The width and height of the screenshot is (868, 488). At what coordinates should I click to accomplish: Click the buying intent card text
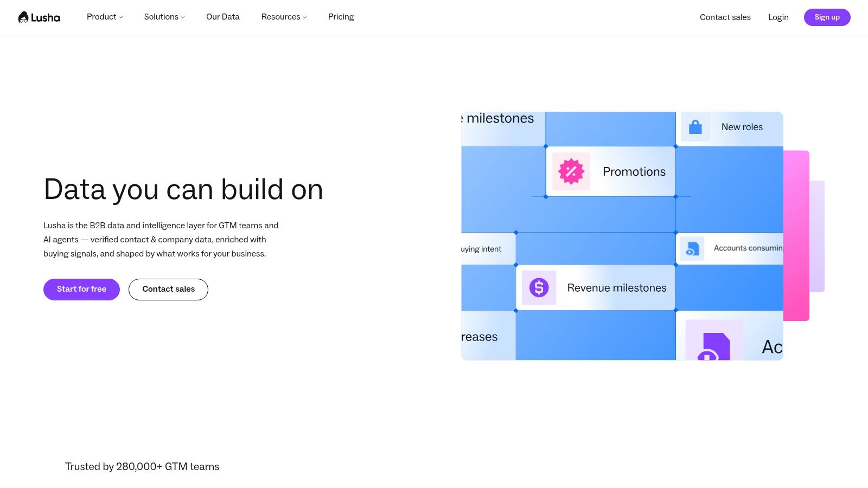[x=481, y=249]
